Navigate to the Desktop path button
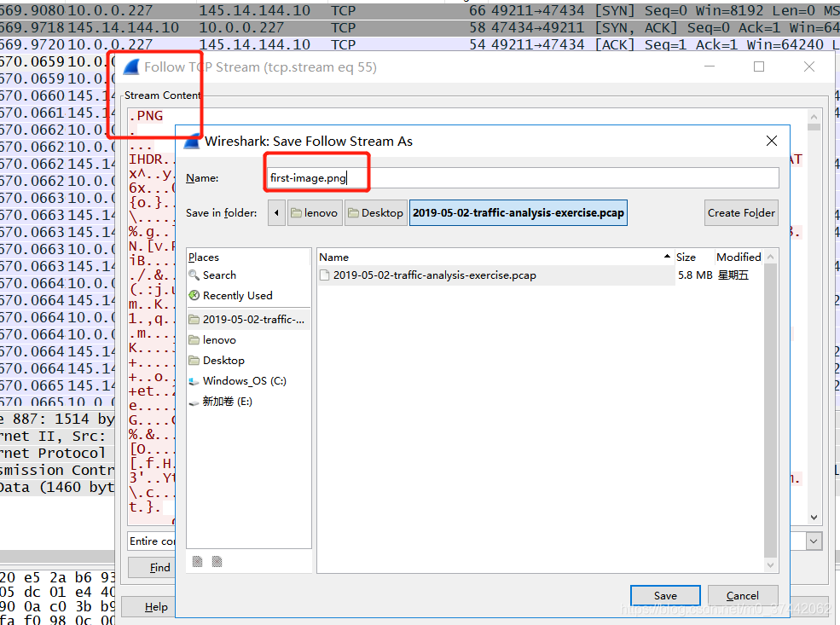 coord(375,212)
